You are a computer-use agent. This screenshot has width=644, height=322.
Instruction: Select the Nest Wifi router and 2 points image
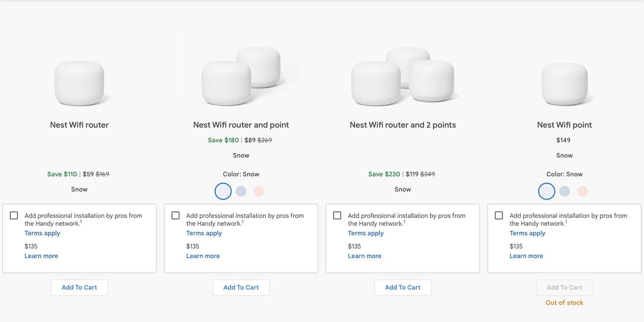click(x=403, y=75)
